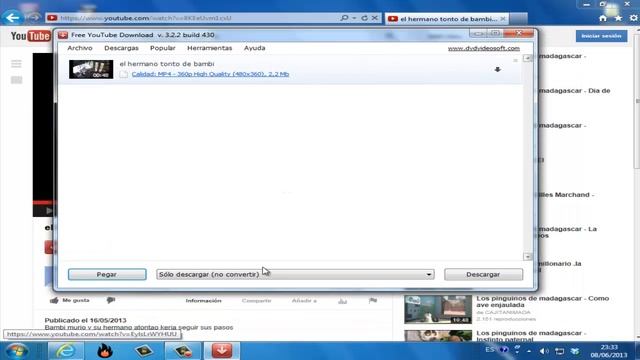Select 'el hermano tonto de bambi' title text
640x360 pixels.
coord(167,64)
